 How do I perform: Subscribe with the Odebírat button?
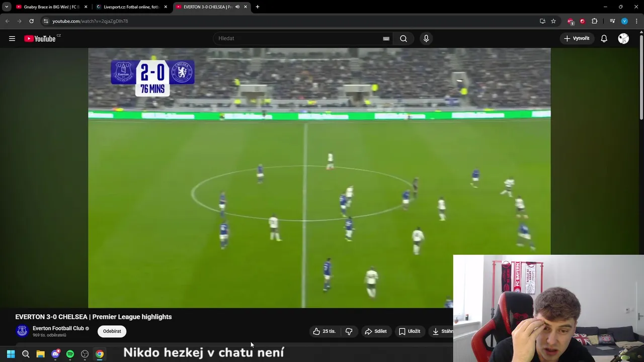[x=112, y=331]
